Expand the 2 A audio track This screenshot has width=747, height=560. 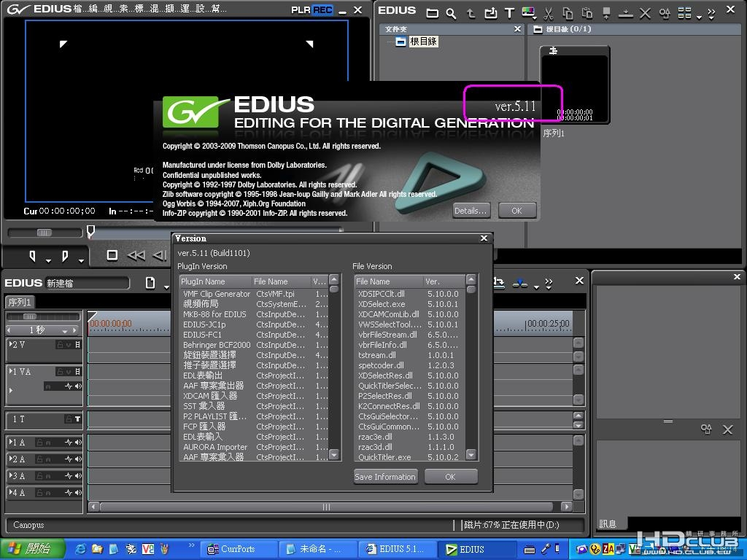(x=11, y=459)
